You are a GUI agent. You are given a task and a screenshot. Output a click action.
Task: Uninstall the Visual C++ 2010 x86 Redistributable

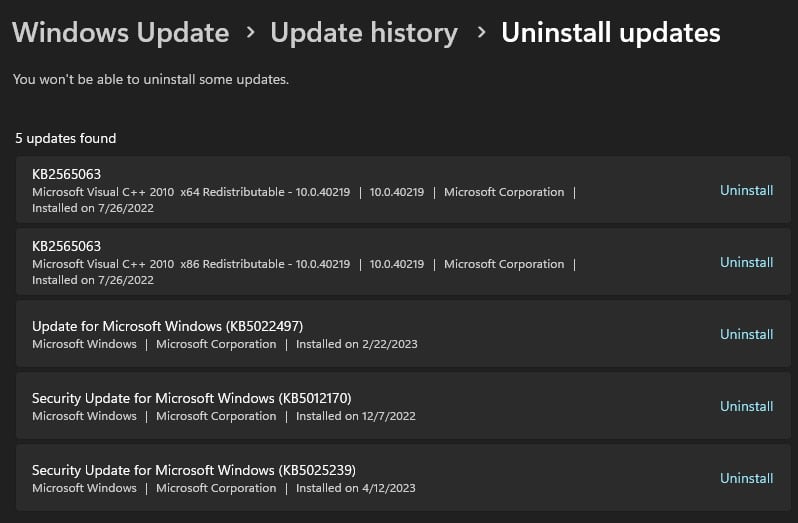746,262
